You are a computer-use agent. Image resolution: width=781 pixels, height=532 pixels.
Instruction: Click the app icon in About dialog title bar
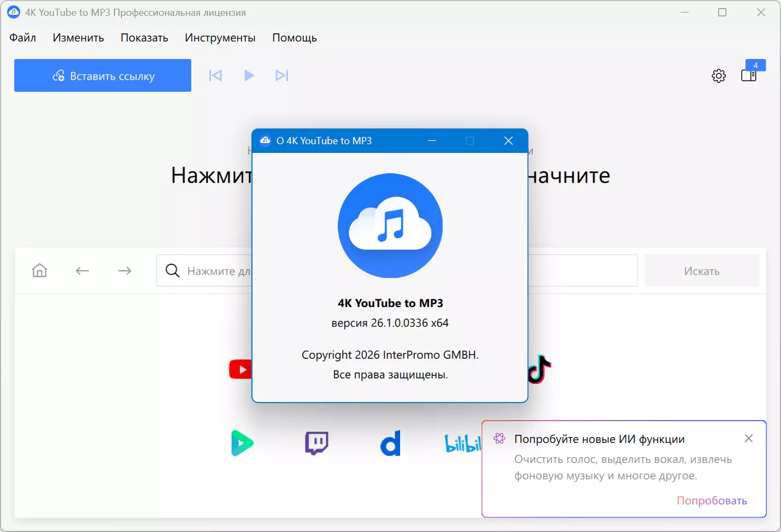[x=265, y=140]
